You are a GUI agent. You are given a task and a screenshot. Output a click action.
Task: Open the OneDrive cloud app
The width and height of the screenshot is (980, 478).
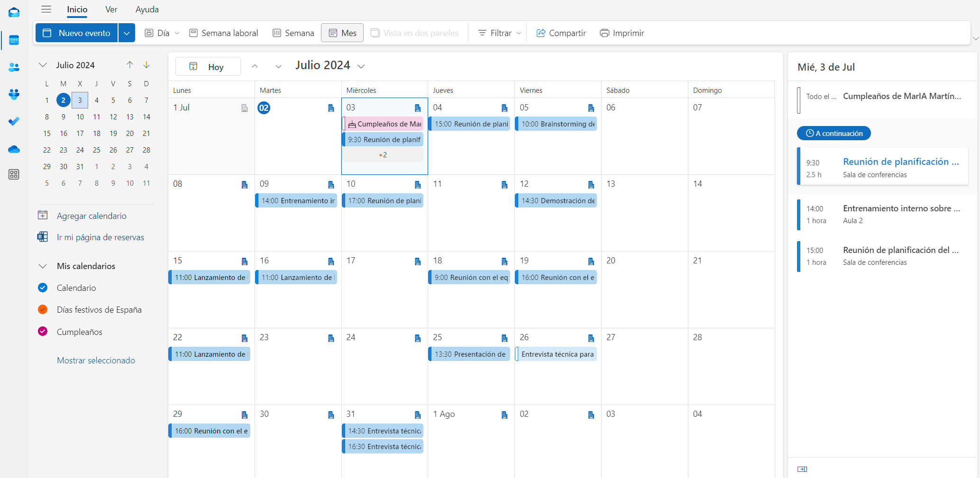(x=14, y=149)
